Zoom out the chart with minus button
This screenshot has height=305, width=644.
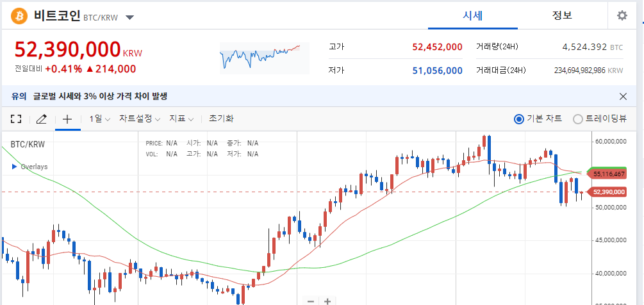(x=311, y=301)
